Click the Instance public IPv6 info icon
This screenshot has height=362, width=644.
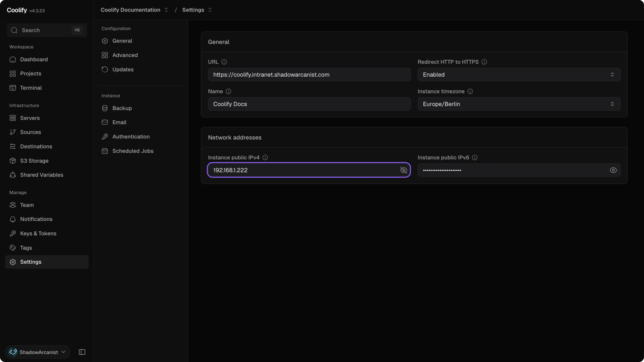(x=474, y=157)
